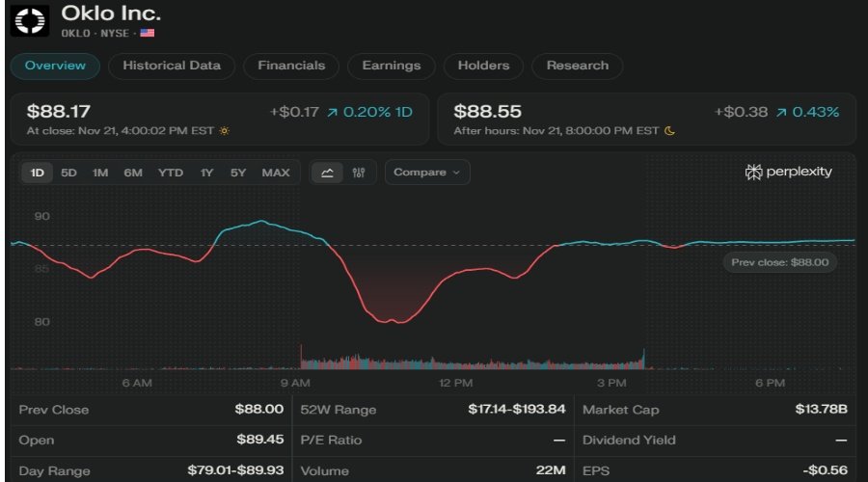Click the P/E Ratio label

[x=331, y=441]
